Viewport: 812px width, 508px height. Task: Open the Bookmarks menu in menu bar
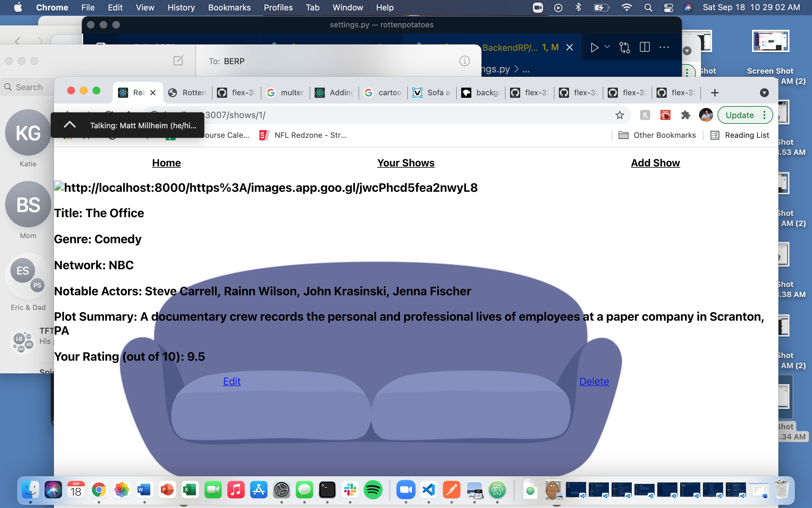tap(229, 7)
